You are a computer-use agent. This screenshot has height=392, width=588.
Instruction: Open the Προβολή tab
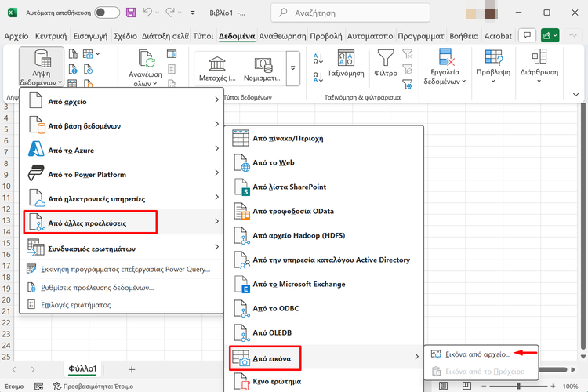pyautogui.click(x=326, y=36)
